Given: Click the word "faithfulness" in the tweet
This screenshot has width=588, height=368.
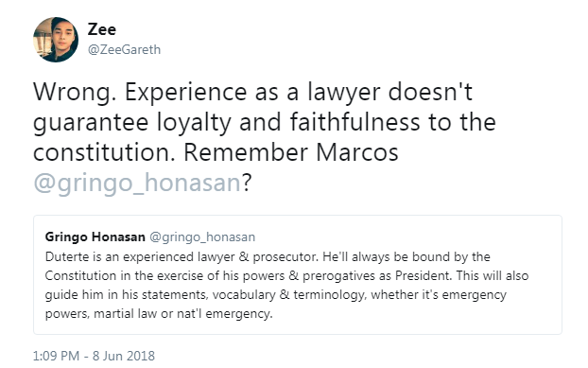Looking at the screenshot, I should [355, 122].
